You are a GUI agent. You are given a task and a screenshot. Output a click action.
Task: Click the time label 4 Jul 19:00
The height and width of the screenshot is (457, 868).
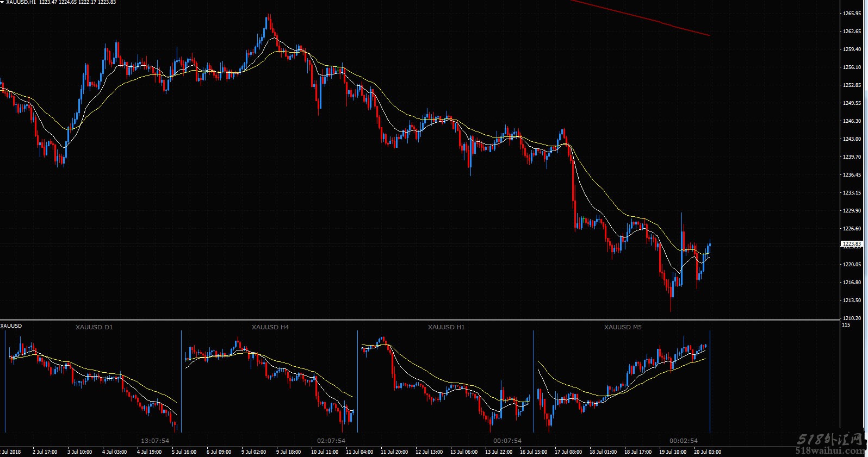[x=149, y=452]
